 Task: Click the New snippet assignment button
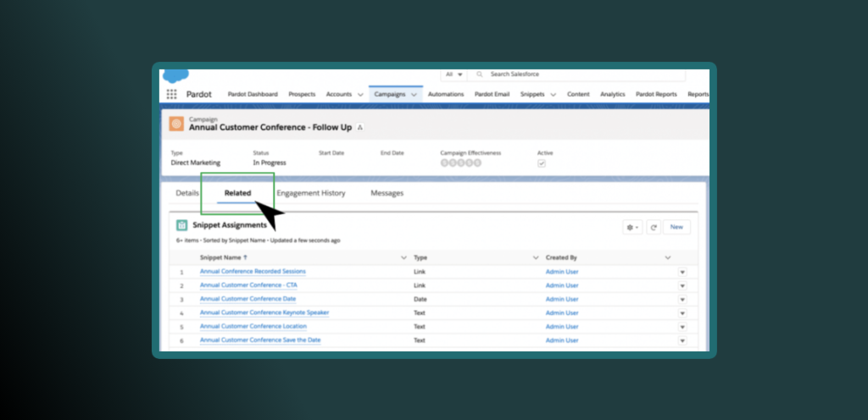click(676, 227)
